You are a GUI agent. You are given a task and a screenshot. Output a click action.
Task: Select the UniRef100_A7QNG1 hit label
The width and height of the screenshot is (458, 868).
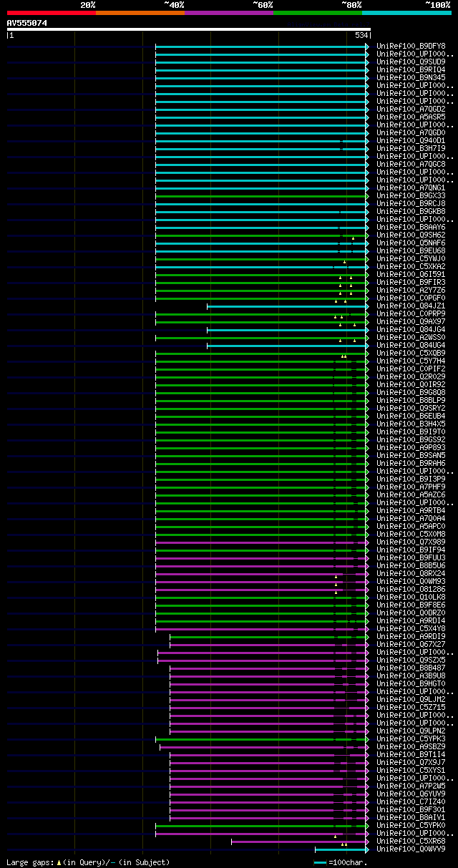(x=411, y=187)
